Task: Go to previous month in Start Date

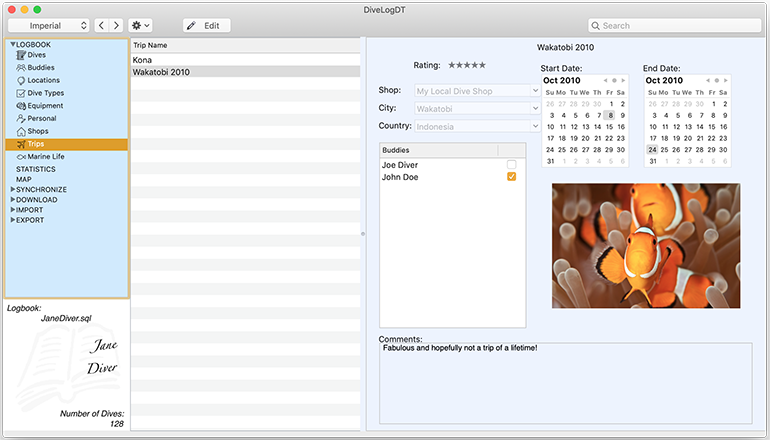Action: pyautogui.click(x=605, y=81)
